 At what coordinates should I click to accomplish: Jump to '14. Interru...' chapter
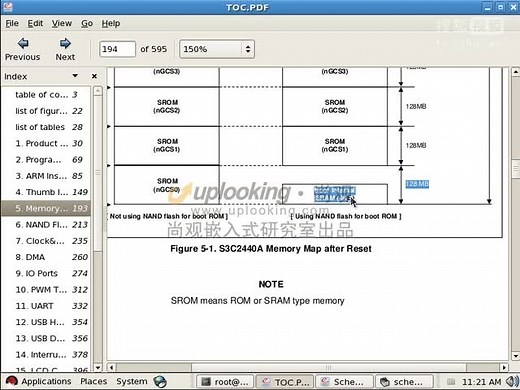[46, 354]
